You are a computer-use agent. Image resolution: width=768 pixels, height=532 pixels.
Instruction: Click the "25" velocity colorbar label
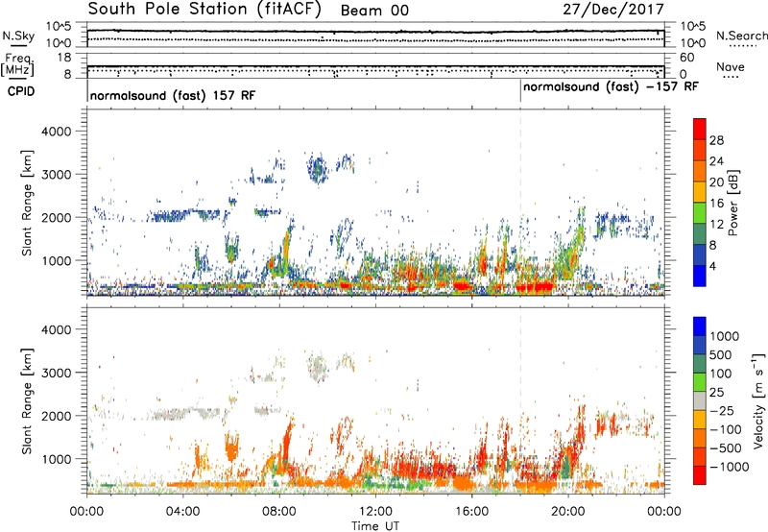tap(717, 393)
